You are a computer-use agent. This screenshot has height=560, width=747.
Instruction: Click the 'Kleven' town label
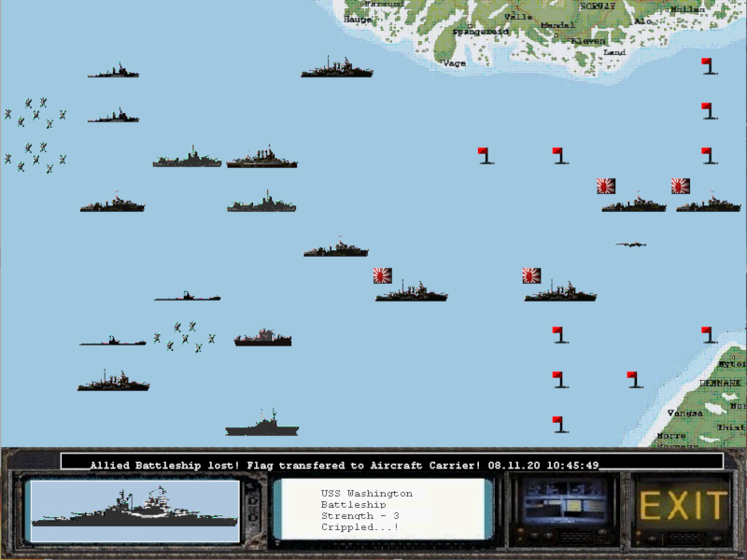click(588, 41)
